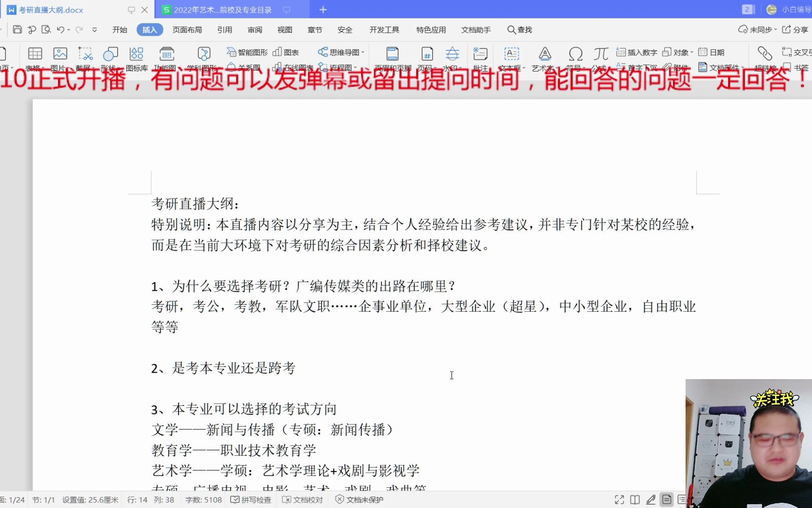This screenshot has height=508, width=812.
Task: Click the 插入数字 button
Action: coord(637,52)
